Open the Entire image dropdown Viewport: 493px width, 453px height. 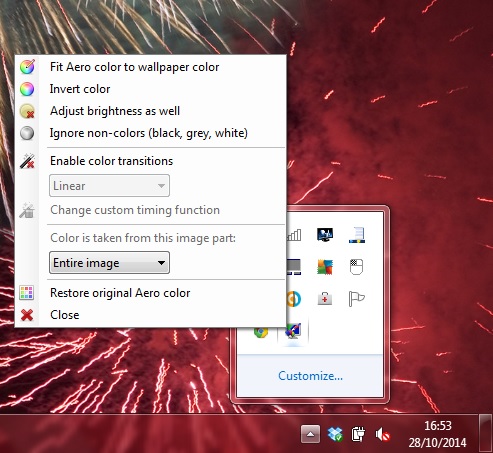click(109, 263)
